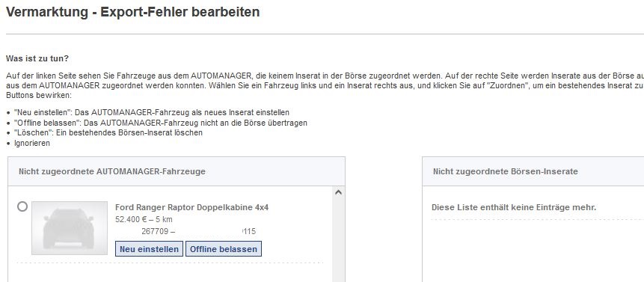The height and width of the screenshot is (282, 644).
Task: Click the instruction paragraph starting 'Auf der linken Seite'
Action: pos(325,85)
